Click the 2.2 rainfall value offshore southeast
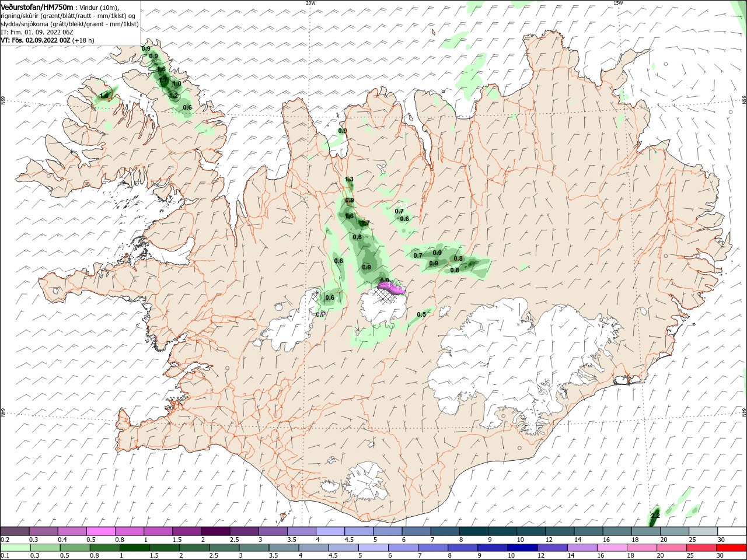The width and height of the screenshot is (747, 560). (x=655, y=516)
